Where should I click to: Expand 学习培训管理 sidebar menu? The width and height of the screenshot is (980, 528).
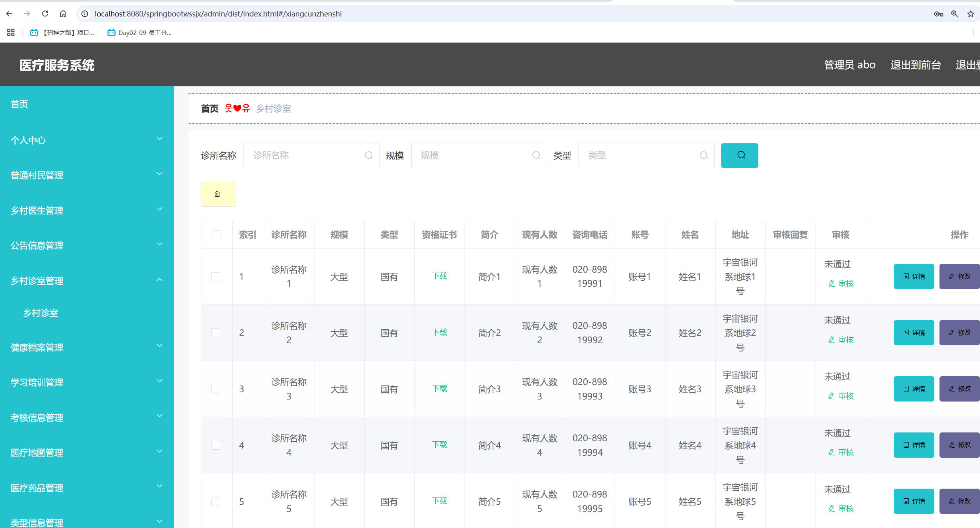point(87,382)
